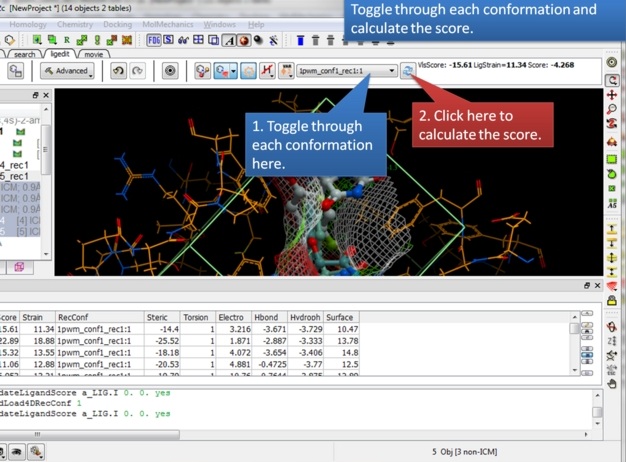Open the Docking menu
The height and width of the screenshot is (462, 626).
[x=117, y=24]
